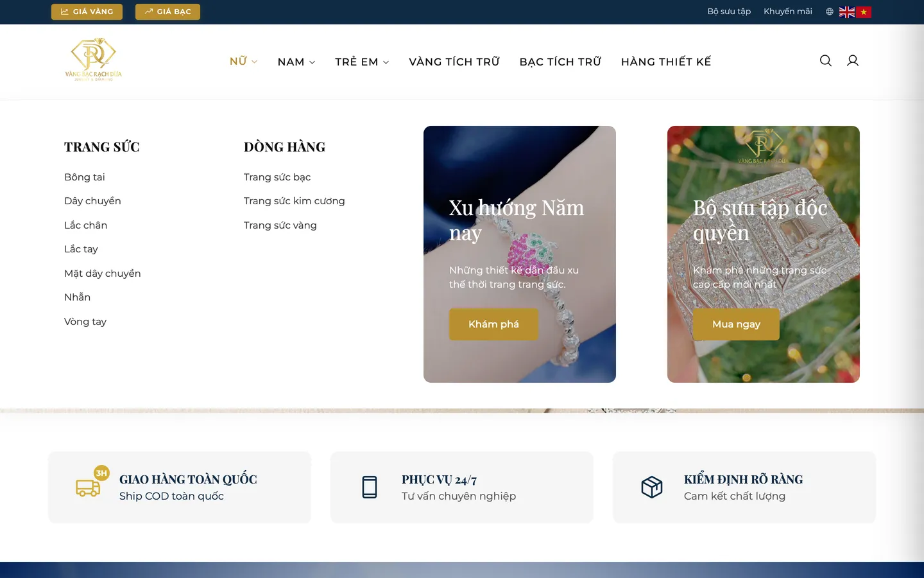The width and height of the screenshot is (924, 578).
Task: Click the phone icon beside Phục vụ 24/7
Action: (370, 487)
